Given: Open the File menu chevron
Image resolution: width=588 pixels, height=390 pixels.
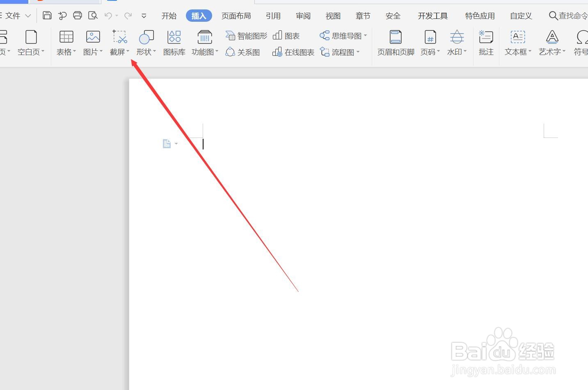Looking at the screenshot, I should [x=28, y=16].
